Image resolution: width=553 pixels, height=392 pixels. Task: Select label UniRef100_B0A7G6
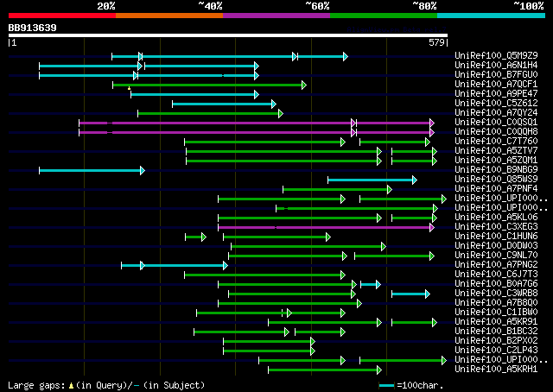click(496, 284)
